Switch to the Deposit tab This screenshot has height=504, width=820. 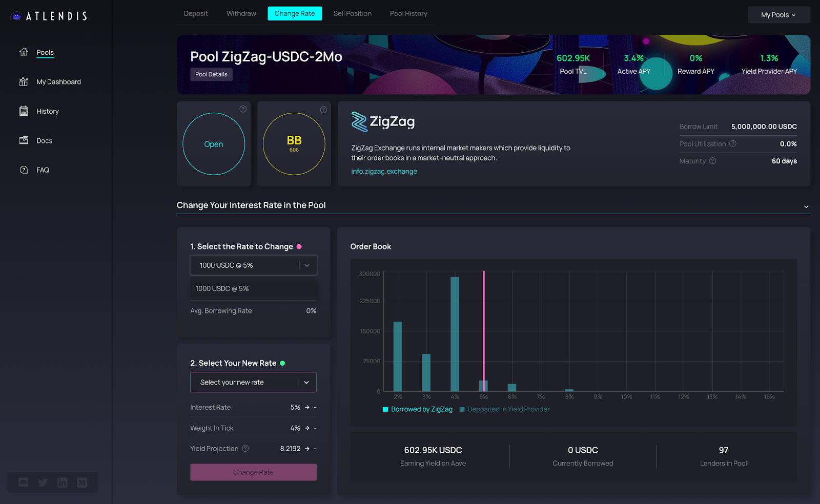coord(196,13)
